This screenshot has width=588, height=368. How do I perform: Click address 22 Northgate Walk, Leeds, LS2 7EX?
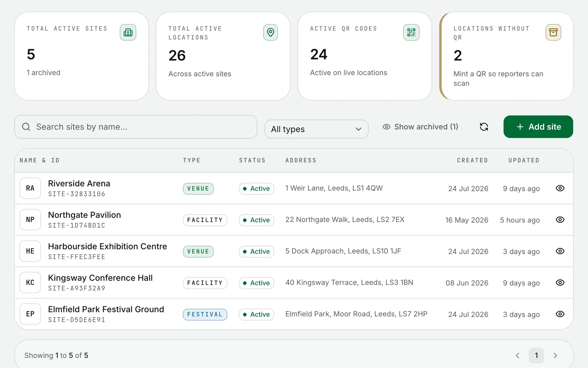[x=345, y=220]
